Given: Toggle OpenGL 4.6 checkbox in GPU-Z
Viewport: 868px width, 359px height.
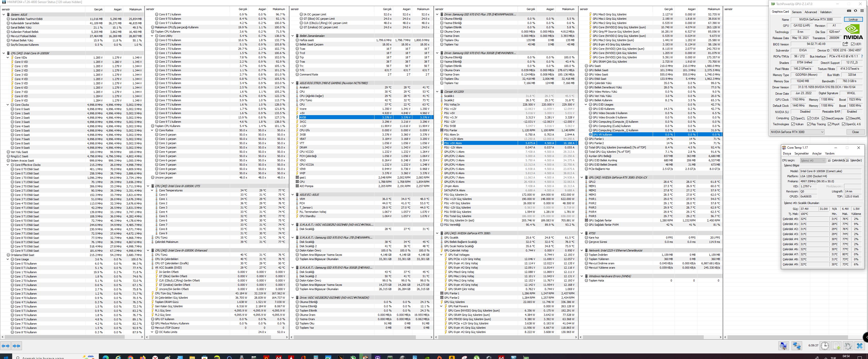Looking at the screenshot, I should tap(844, 124).
